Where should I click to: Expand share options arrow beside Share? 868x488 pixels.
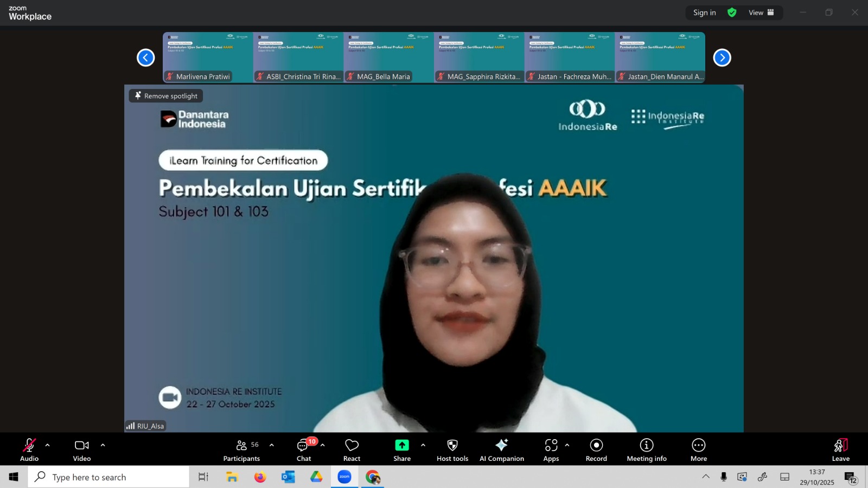(x=423, y=445)
